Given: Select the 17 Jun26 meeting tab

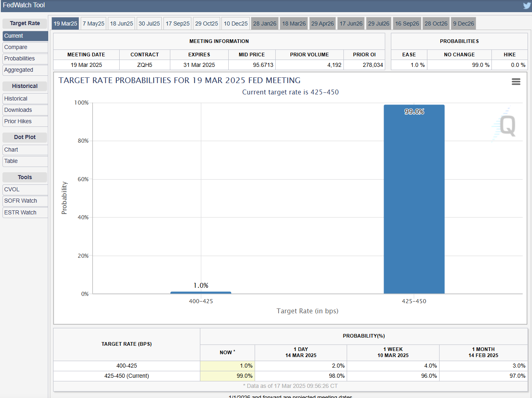Looking at the screenshot, I should pos(351,24).
